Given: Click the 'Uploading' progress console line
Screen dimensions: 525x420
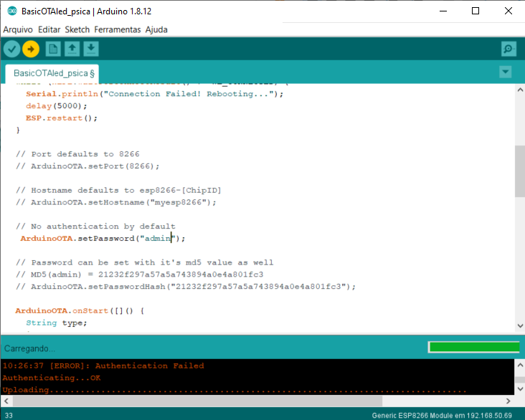Looking at the screenshot, I should [x=235, y=390].
